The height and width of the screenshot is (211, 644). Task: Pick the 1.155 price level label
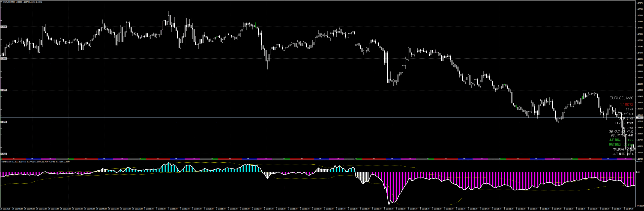(x=4, y=154)
